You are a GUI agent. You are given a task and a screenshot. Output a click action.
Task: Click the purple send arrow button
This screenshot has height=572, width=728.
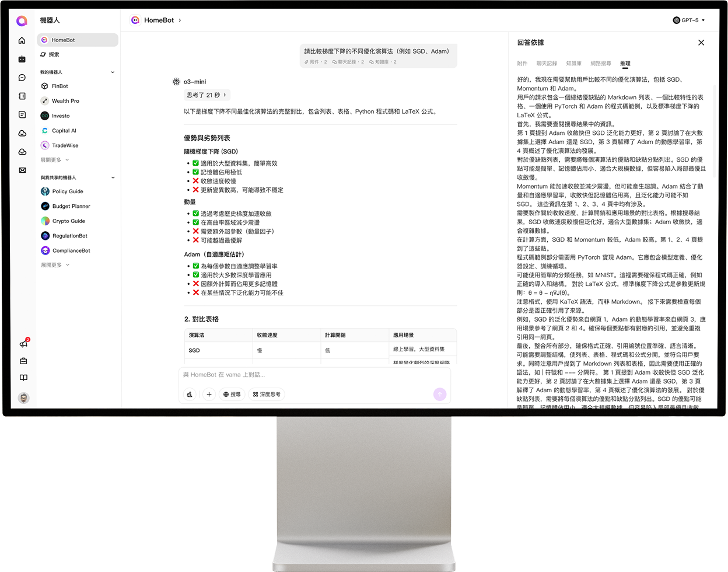[440, 395]
